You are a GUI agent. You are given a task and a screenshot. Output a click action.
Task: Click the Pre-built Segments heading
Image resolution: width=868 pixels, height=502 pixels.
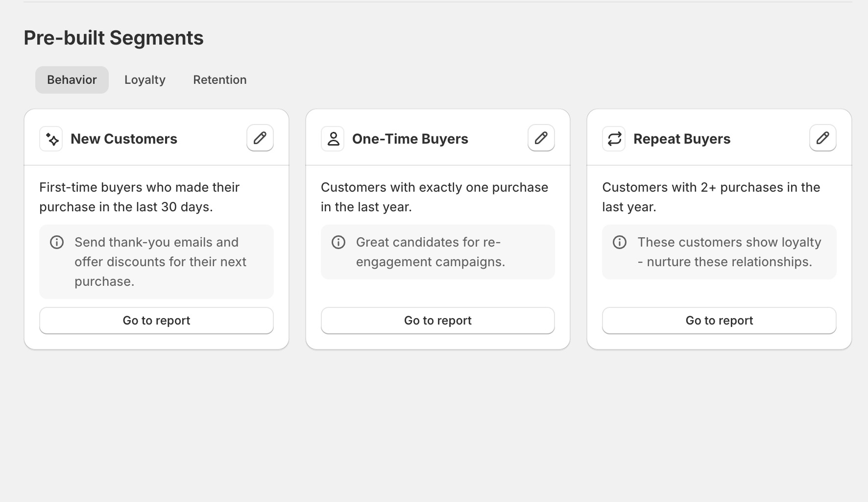[113, 38]
